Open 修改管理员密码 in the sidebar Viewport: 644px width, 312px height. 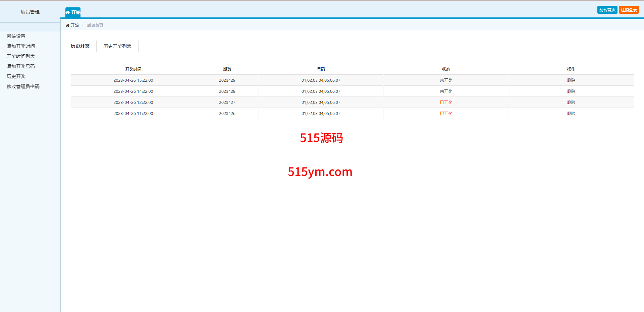(x=23, y=86)
